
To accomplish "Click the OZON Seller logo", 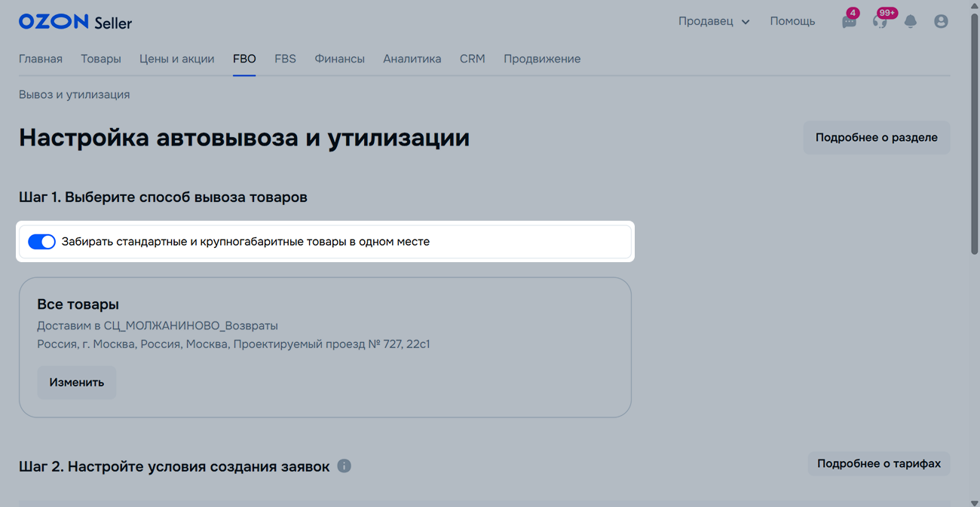I will point(75,22).
